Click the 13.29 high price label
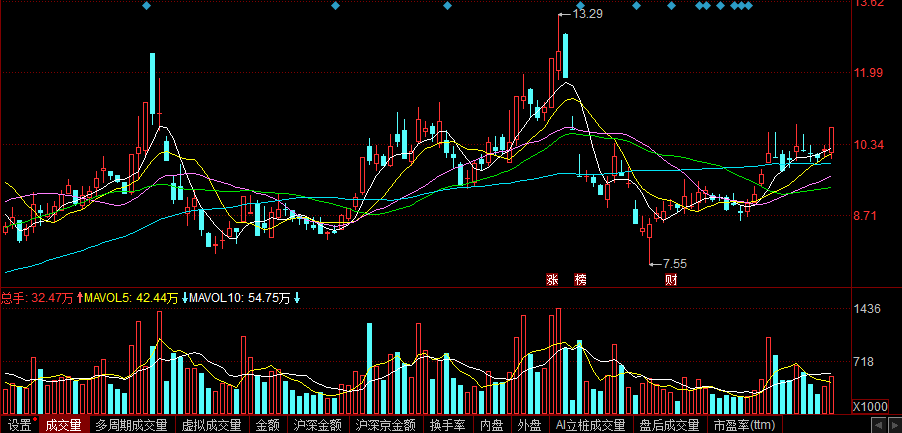The height and width of the screenshot is (433, 902). (x=587, y=14)
